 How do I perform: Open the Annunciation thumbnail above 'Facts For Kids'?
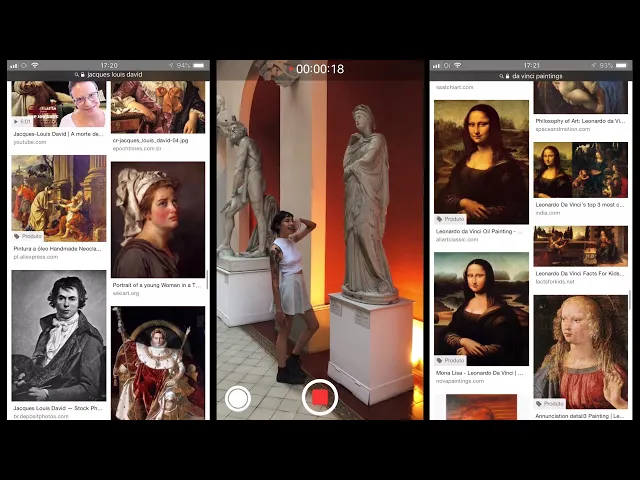click(x=580, y=246)
